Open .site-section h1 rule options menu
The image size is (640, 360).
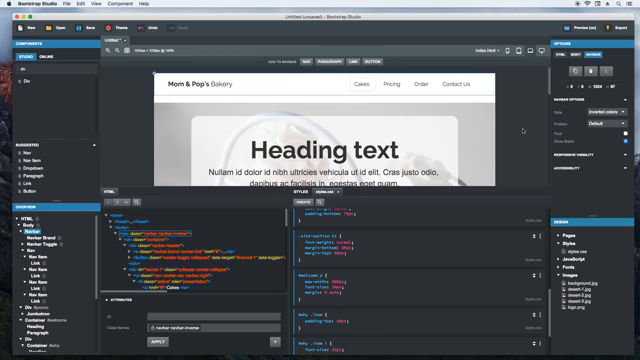click(540, 236)
